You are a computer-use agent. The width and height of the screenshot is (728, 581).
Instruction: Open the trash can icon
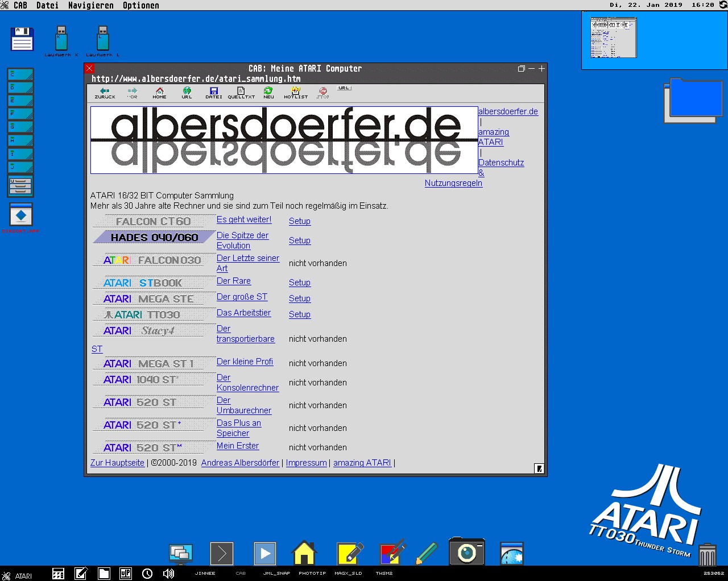coord(707,554)
